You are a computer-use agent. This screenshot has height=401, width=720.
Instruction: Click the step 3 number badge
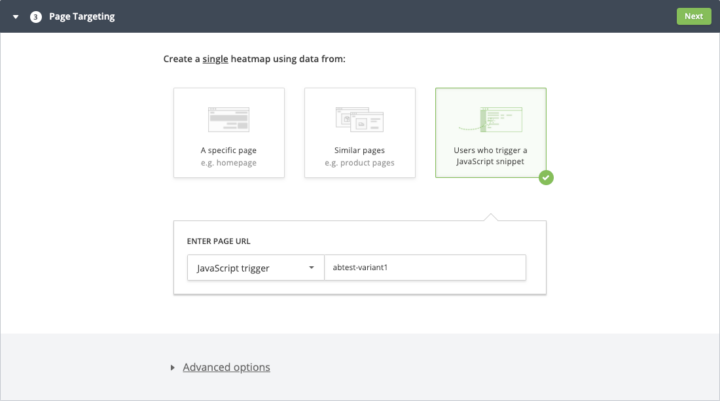point(36,17)
